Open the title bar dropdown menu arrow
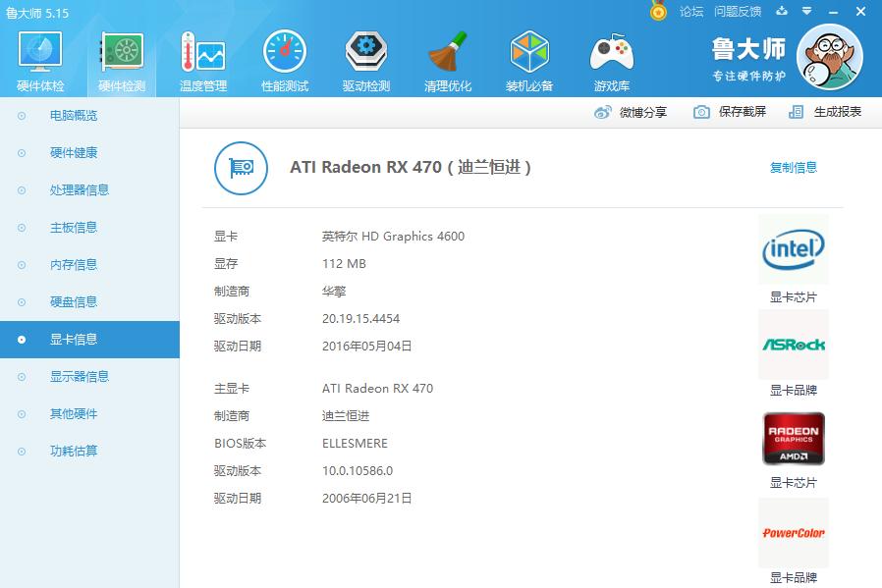This screenshot has width=882, height=588. pos(806,11)
